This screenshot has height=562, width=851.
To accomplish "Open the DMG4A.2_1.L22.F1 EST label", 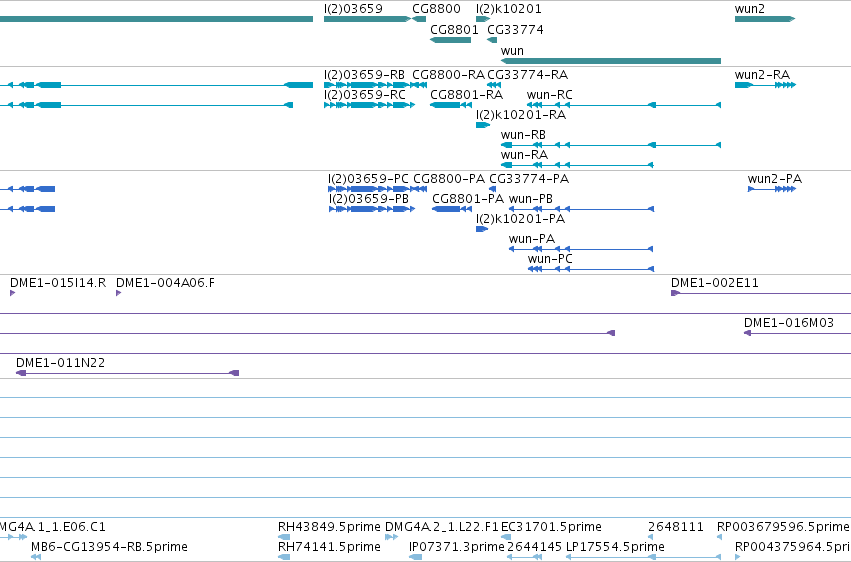I will [x=441, y=527].
